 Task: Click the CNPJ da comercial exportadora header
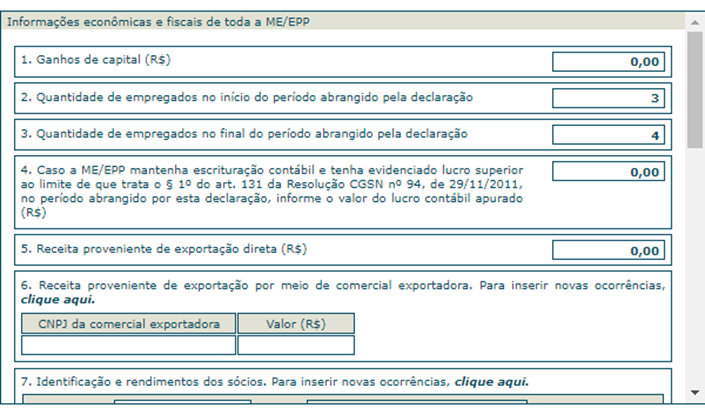click(x=129, y=324)
